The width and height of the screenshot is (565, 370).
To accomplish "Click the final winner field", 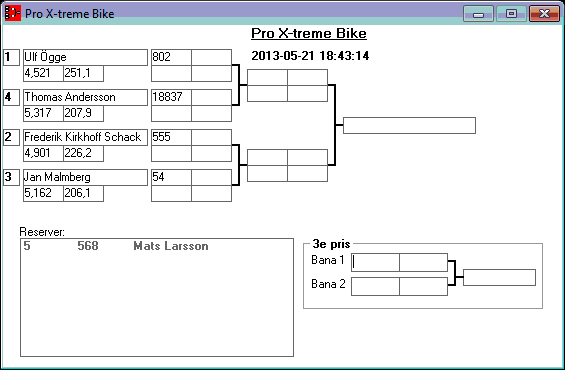I will pos(409,125).
